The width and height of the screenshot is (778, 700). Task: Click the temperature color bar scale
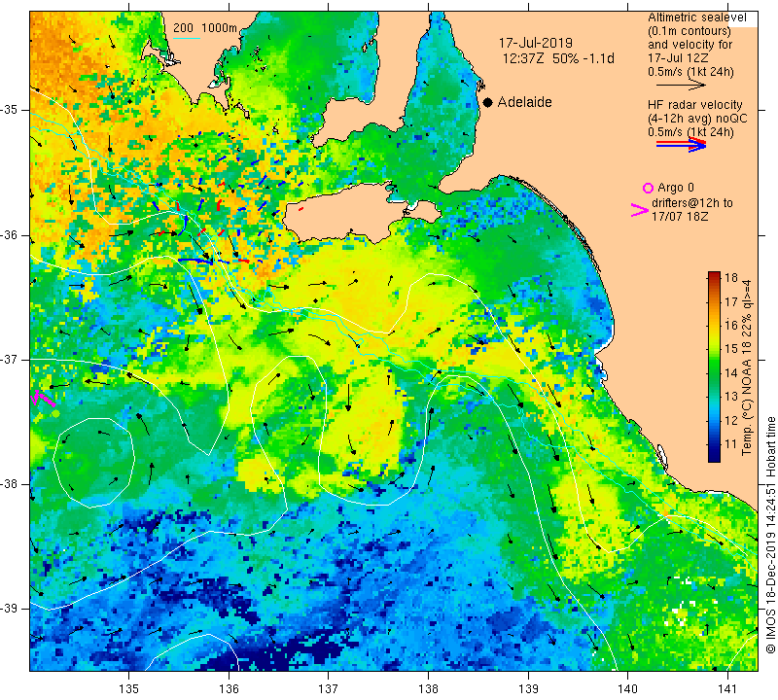tap(714, 367)
